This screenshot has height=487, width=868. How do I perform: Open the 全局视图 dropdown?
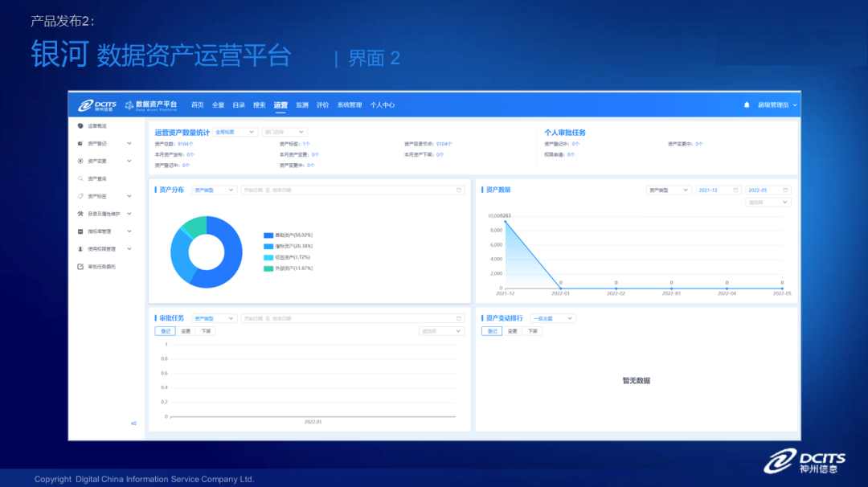click(x=235, y=132)
